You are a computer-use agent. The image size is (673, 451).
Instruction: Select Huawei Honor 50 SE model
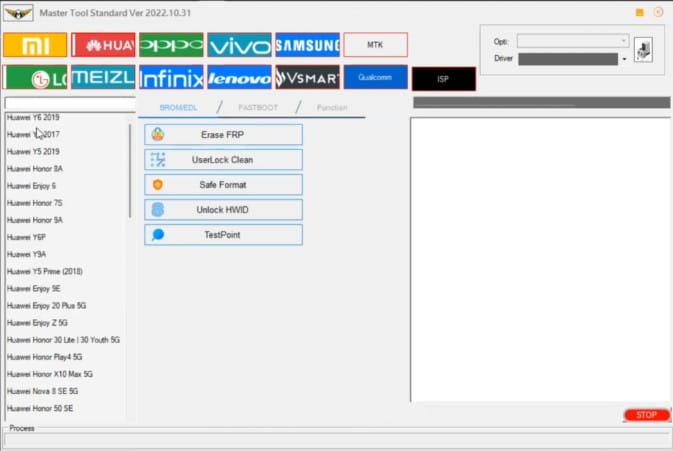40,409
